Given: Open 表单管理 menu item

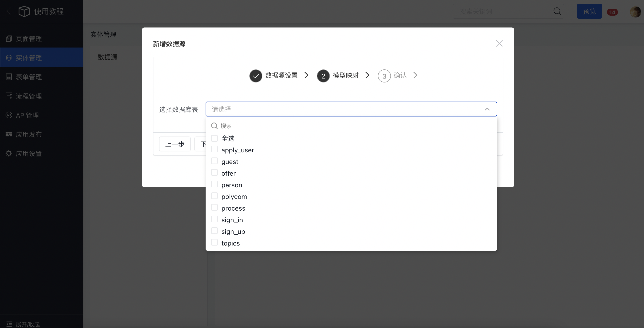Looking at the screenshot, I should [x=41, y=77].
